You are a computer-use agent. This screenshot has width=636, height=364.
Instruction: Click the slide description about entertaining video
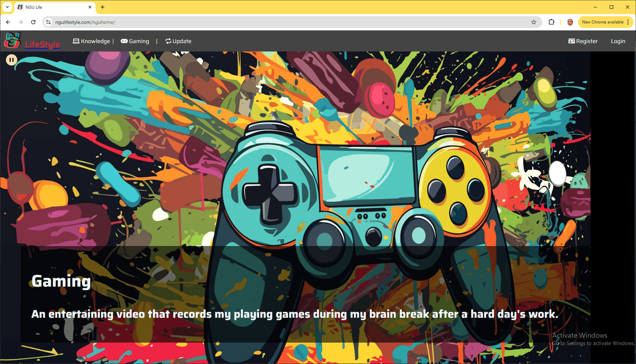295,314
